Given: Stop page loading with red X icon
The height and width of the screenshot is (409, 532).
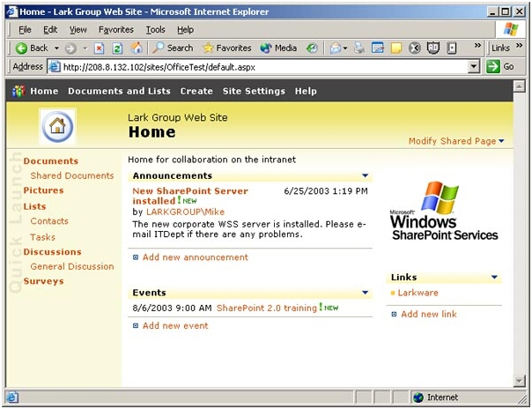Looking at the screenshot, I should tap(99, 48).
